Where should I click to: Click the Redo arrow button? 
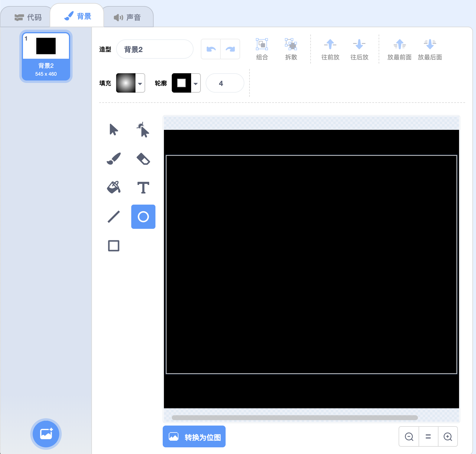tap(230, 49)
